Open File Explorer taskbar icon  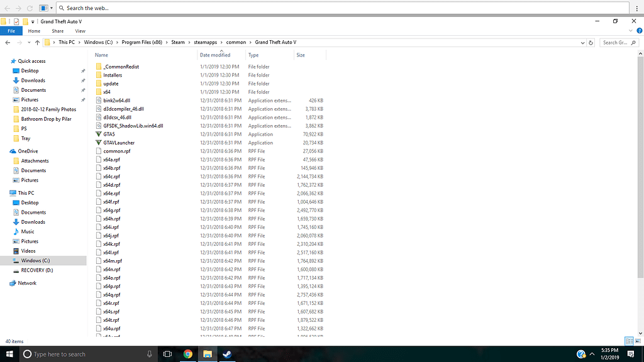pyautogui.click(x=208, y=354)
